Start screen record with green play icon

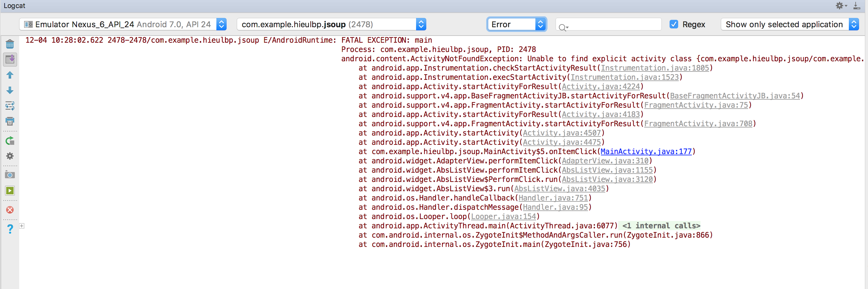10,191
